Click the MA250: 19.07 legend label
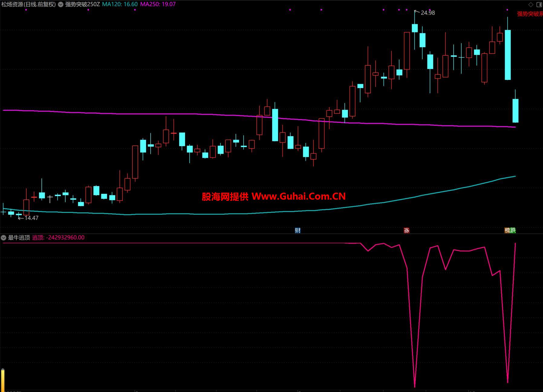Screen dimensions: 543x392 (x=158, y=5)
